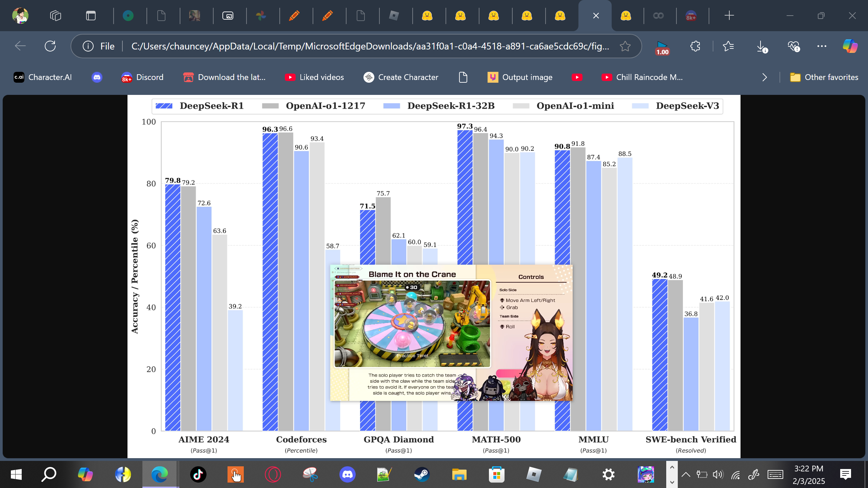Open the Output image bookmark
This screenshot has width=868, height=488.
(x=520, y=77)
